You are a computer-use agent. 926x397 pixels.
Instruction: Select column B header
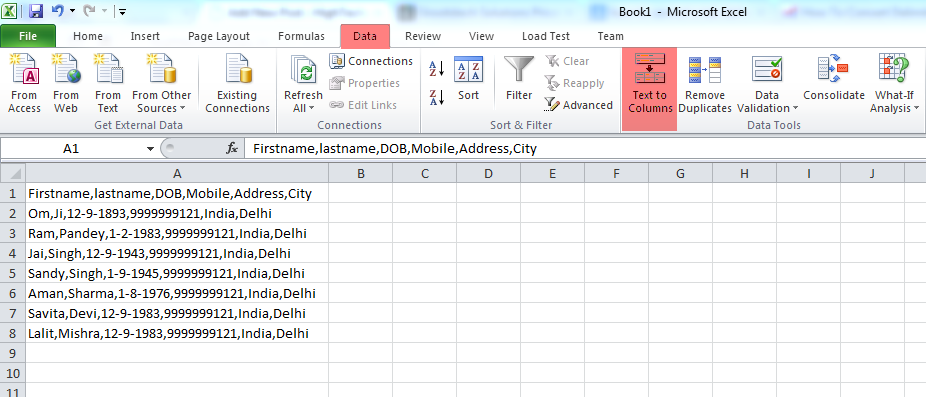pos(361,174)
